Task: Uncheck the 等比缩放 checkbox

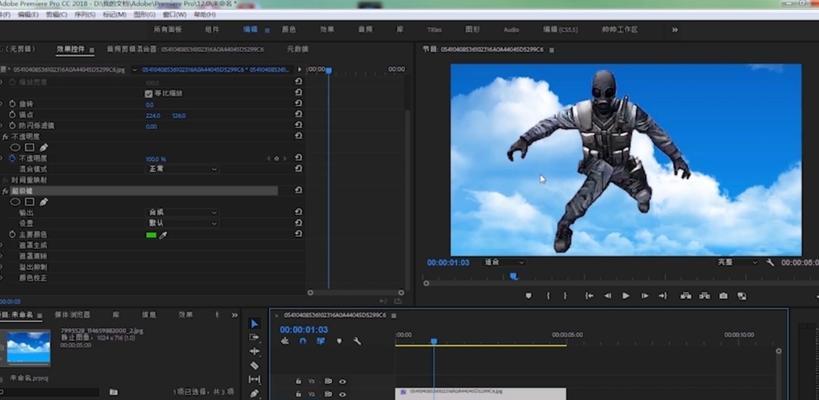Action: click(149, 93)
